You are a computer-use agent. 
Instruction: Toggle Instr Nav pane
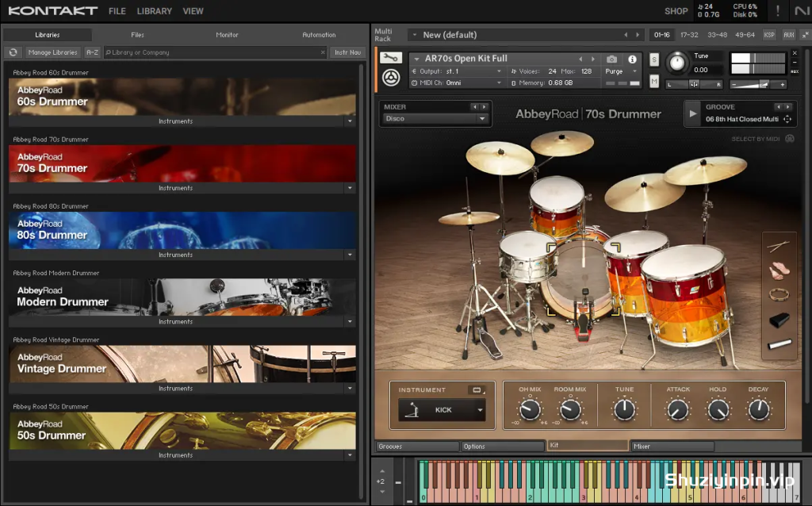[347, 52]
